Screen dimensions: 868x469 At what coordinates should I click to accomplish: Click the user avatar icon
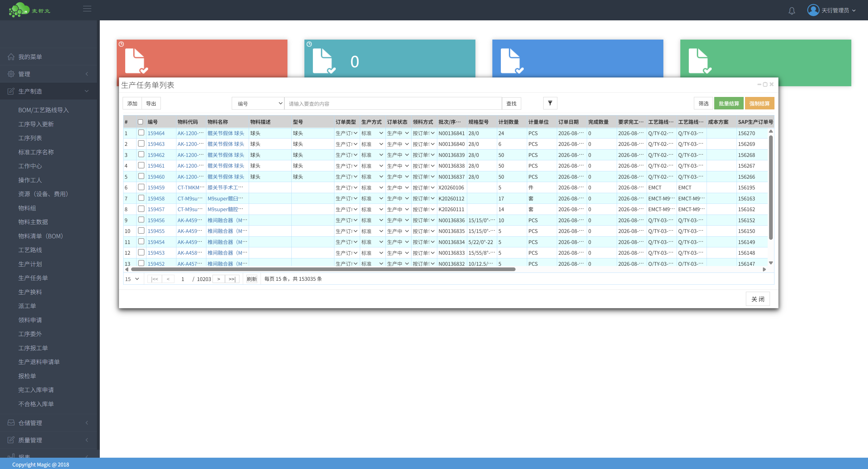(813, 10)
